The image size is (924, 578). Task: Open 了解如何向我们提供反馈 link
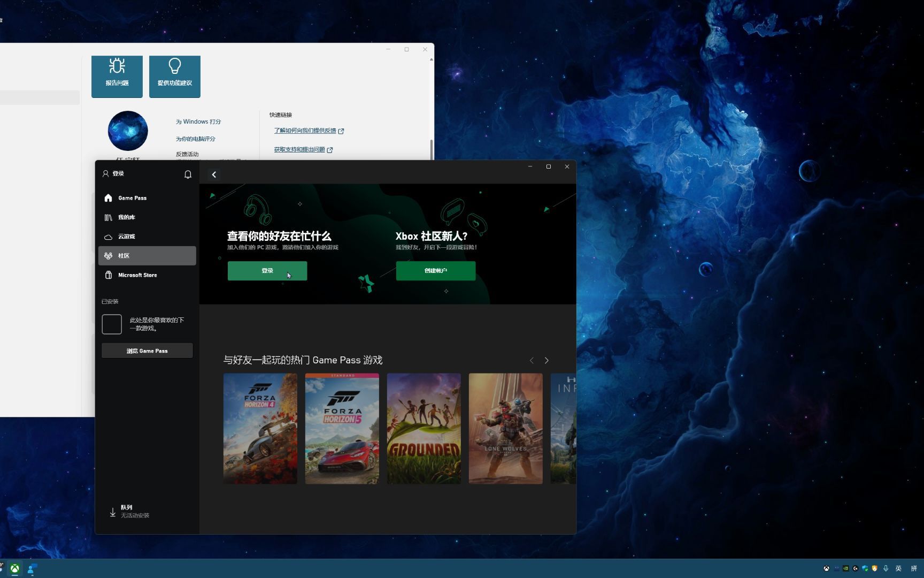click(309, 131)
